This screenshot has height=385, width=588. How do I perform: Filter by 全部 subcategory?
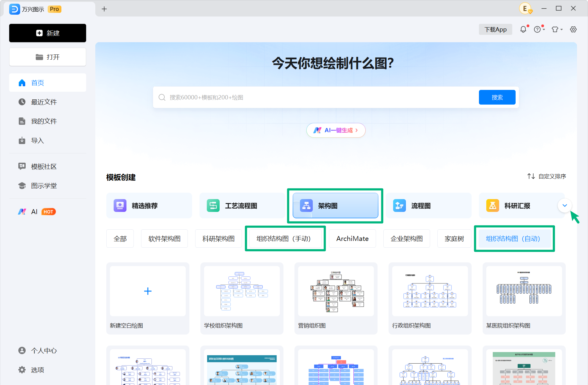click(x=120, y=239)
